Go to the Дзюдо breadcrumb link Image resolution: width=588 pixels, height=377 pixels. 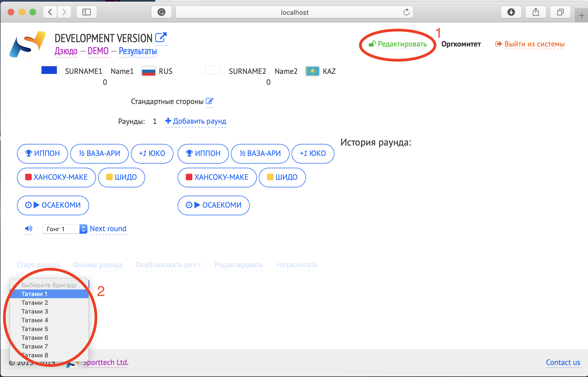66,51
